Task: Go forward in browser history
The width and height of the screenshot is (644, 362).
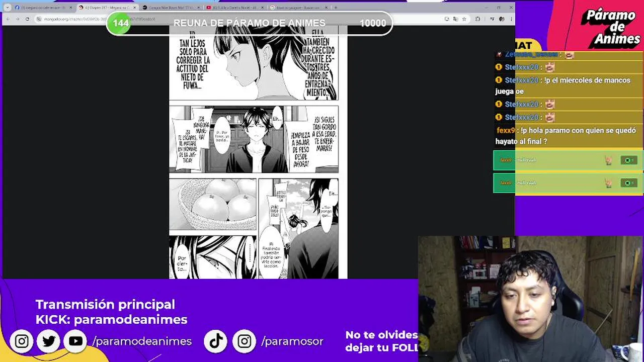Action: 18,19
